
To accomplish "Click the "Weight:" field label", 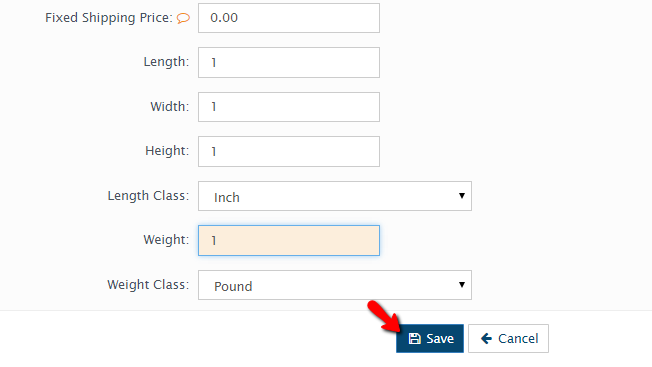I will point(166,240).
